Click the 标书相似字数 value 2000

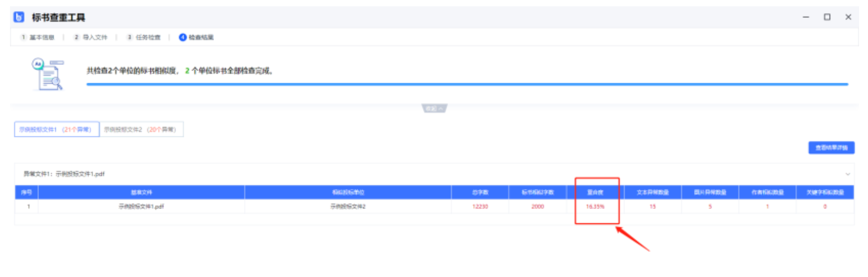pyautogui.click(x=537, y=206)
